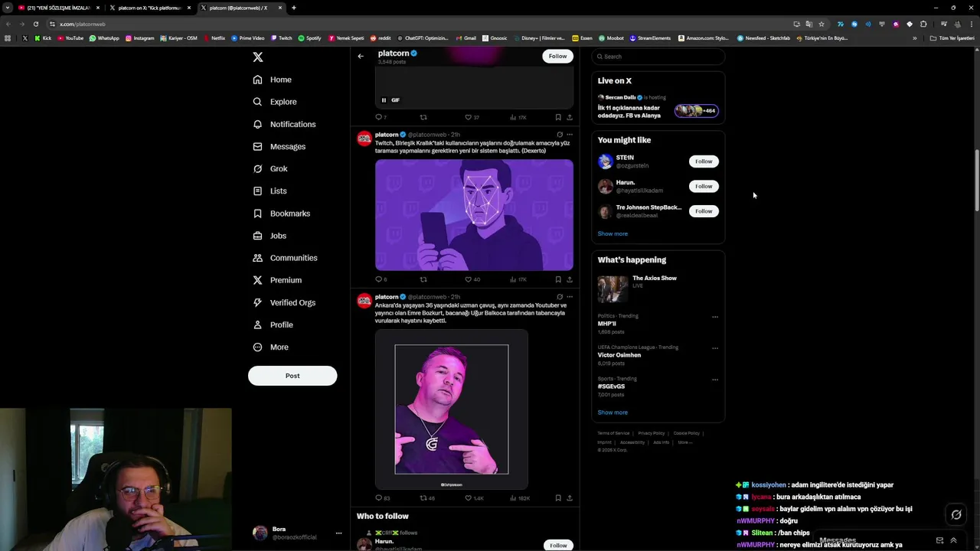
Task: Open more options for Victor Osimhen trend
Action: (715, 348)
